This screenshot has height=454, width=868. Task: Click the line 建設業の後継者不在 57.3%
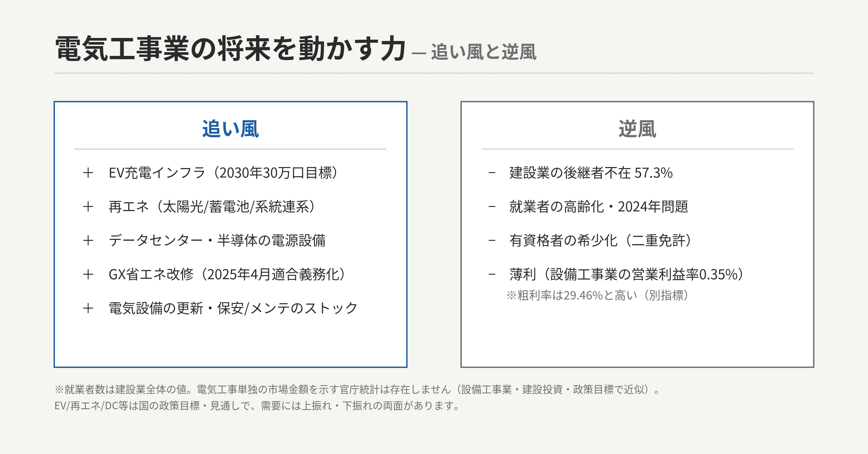point(591,173)
